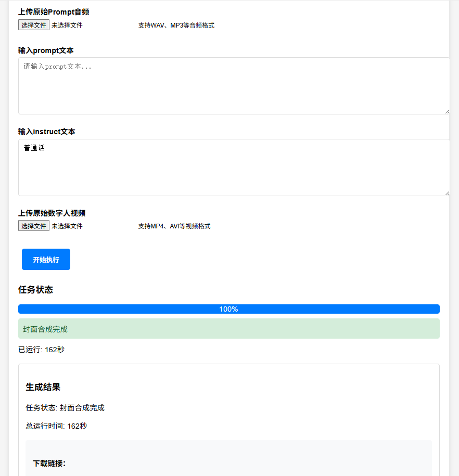The image size is (459, 476).
Task: Click the 输入instruct文本 label
Action: pos(46,132)
